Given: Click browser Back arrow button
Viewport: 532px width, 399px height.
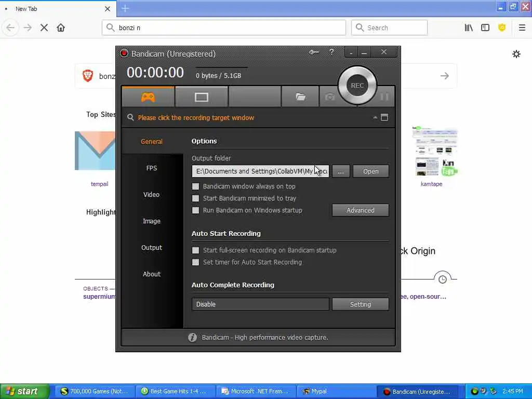Looking at the screenshot, I should click(x=10, y=28).
